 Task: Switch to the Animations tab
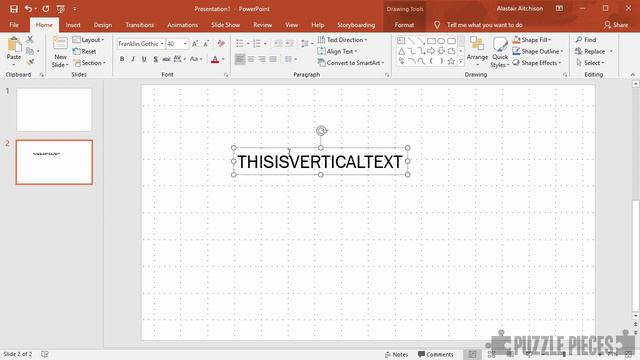[182, 25]
